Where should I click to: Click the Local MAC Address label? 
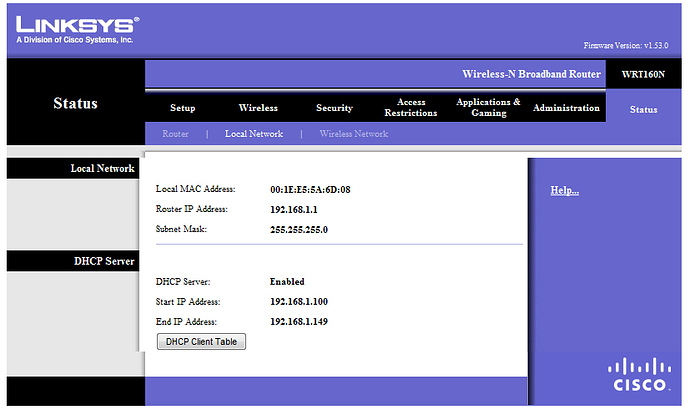click(195, 189)
